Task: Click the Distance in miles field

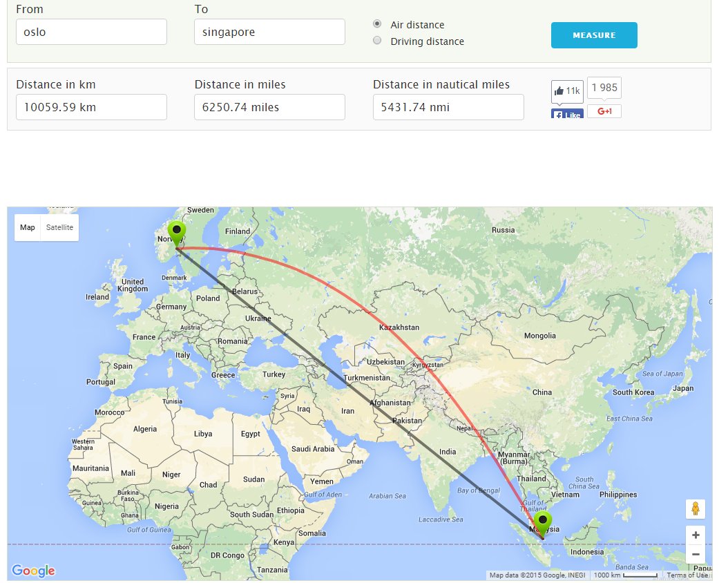Action: pyautogui.click(x=269, y=107)
